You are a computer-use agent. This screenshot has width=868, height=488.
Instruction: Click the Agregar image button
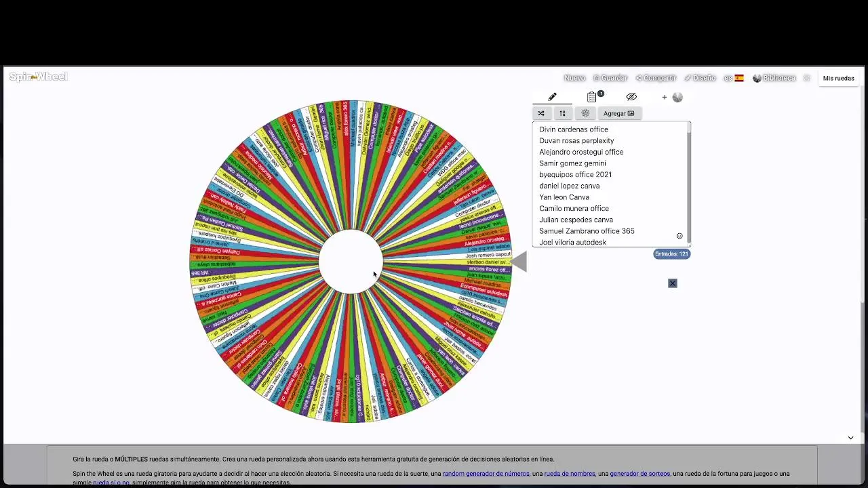click(618, 113)
